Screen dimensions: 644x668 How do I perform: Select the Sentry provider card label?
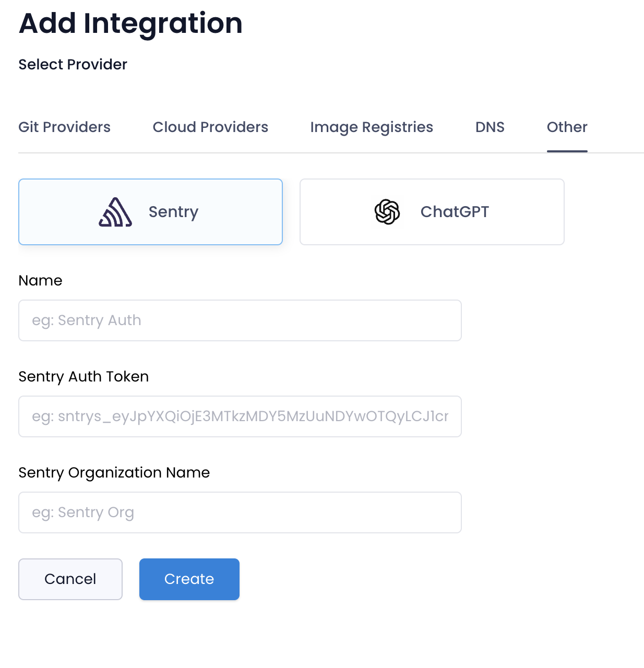(173, 212)
